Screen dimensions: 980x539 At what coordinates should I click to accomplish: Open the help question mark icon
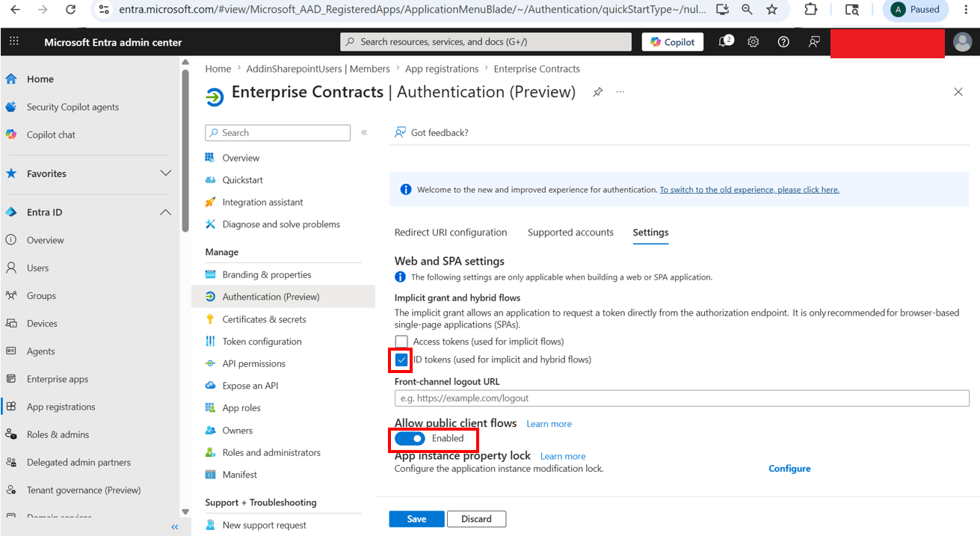point(783,42)
